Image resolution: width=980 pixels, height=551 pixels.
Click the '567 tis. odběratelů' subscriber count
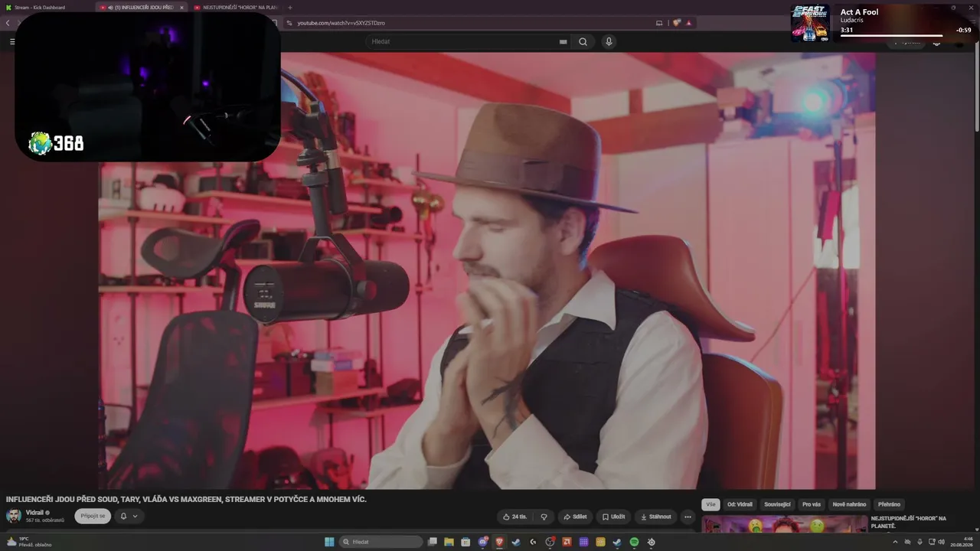[45, 520]
